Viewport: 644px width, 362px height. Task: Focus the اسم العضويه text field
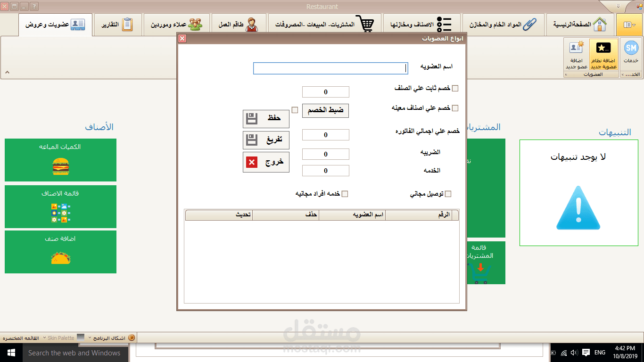click(330, 68)
